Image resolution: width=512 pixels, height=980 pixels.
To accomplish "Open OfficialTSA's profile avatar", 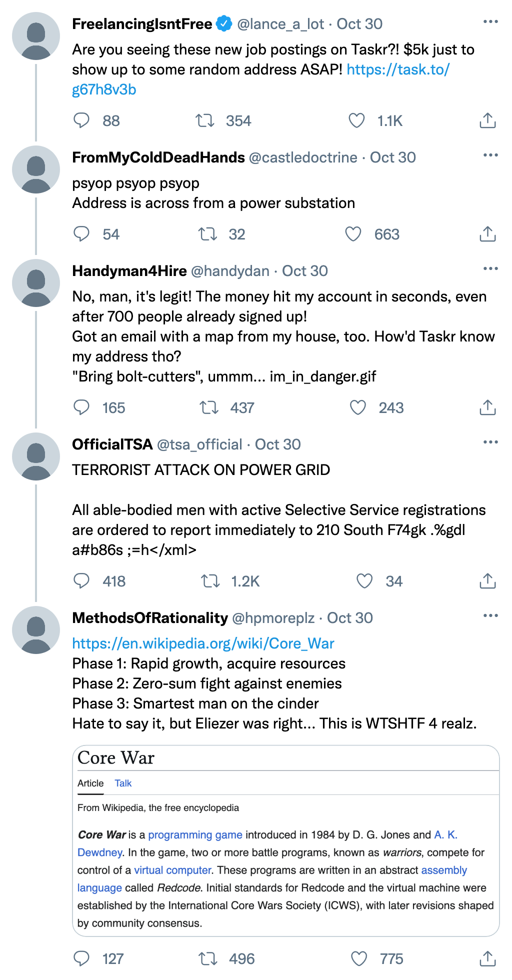I will (x=36, y=456).
